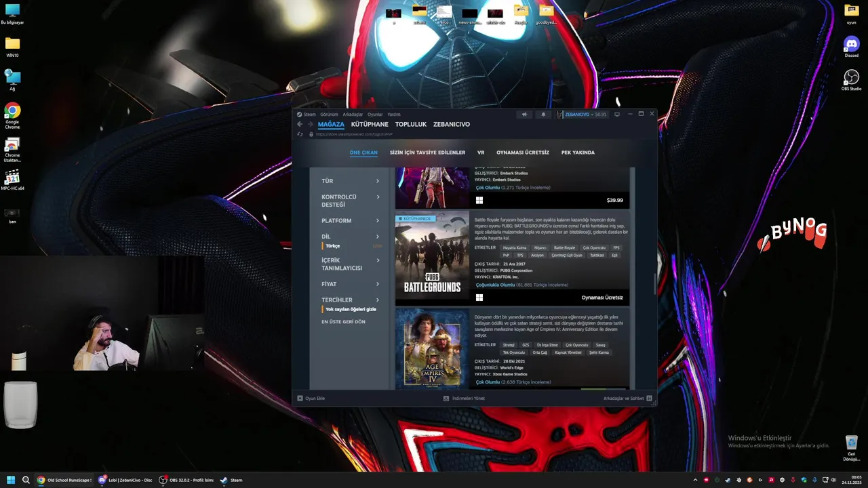This screenshot has height=488, width=868.
Task: Click Windows platform icon on PUBG card
Action: coord(479,298)
